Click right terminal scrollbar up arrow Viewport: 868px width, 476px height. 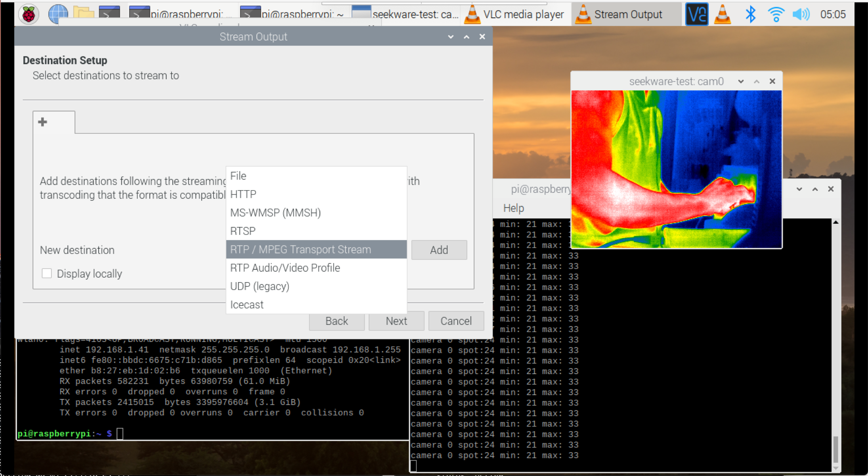tap(835, 223)
